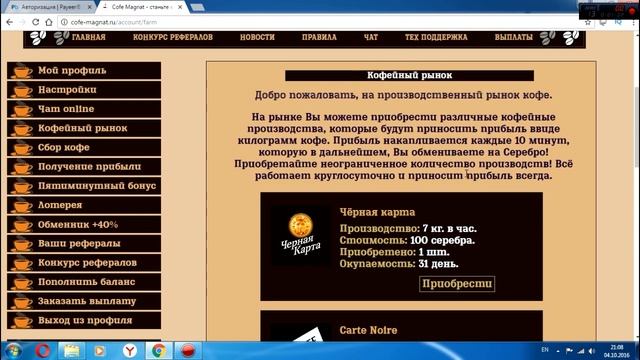
Task: Go to ГЛАВНАЯ in top menu
Action: (89, 37)
